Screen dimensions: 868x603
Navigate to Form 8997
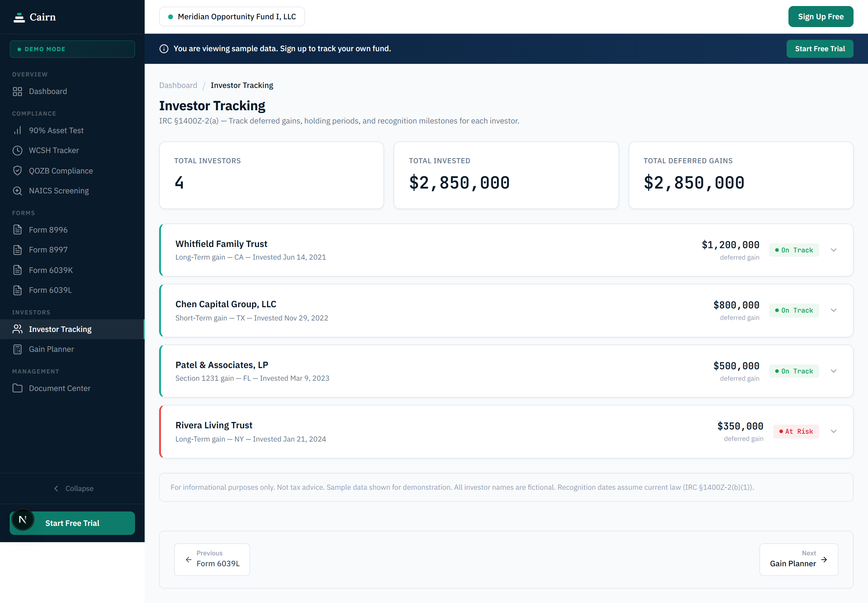click(72, 250)
